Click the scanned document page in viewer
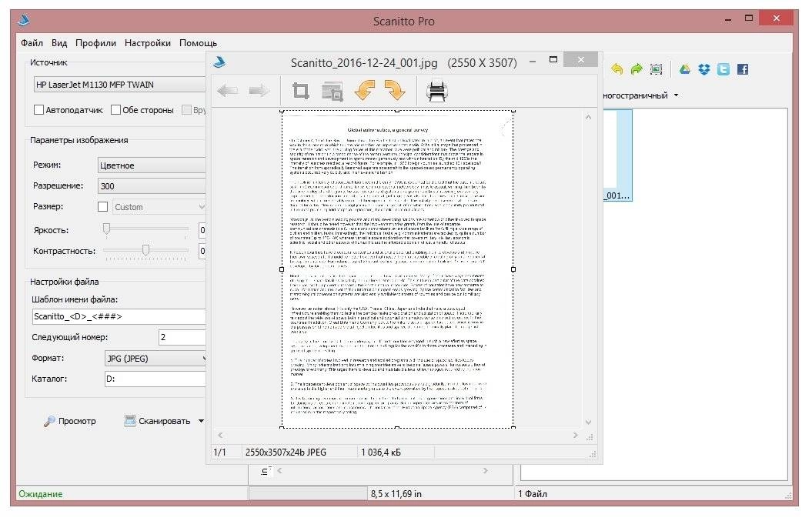The image size is (812, 521). click(x=397, y=269)
